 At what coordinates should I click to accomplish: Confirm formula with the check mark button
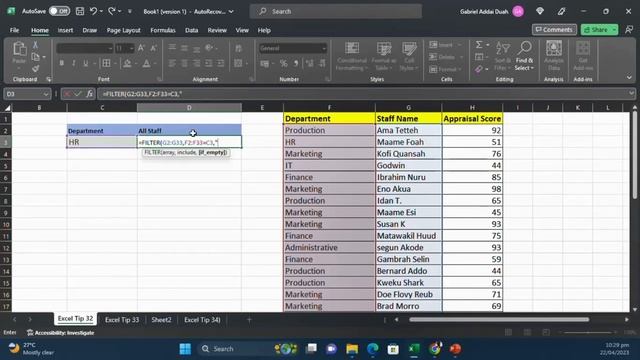pyautogui.click(x=78, y=94)
